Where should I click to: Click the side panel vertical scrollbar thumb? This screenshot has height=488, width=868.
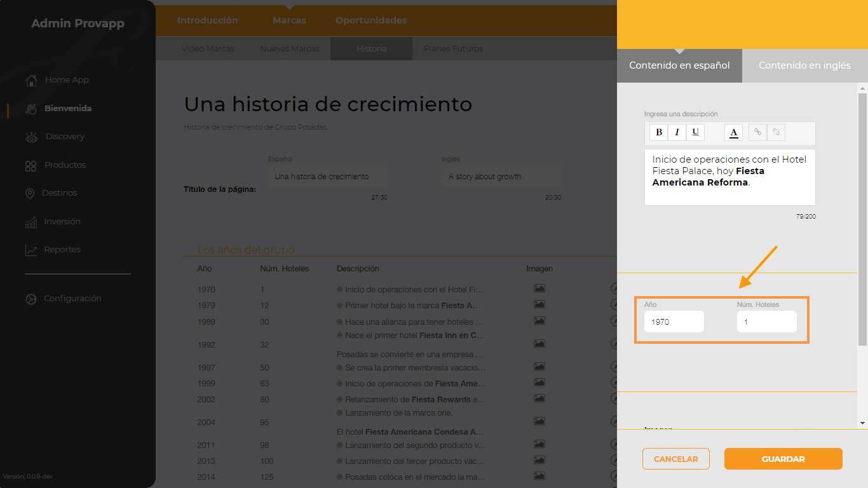[x=862, y=219]
